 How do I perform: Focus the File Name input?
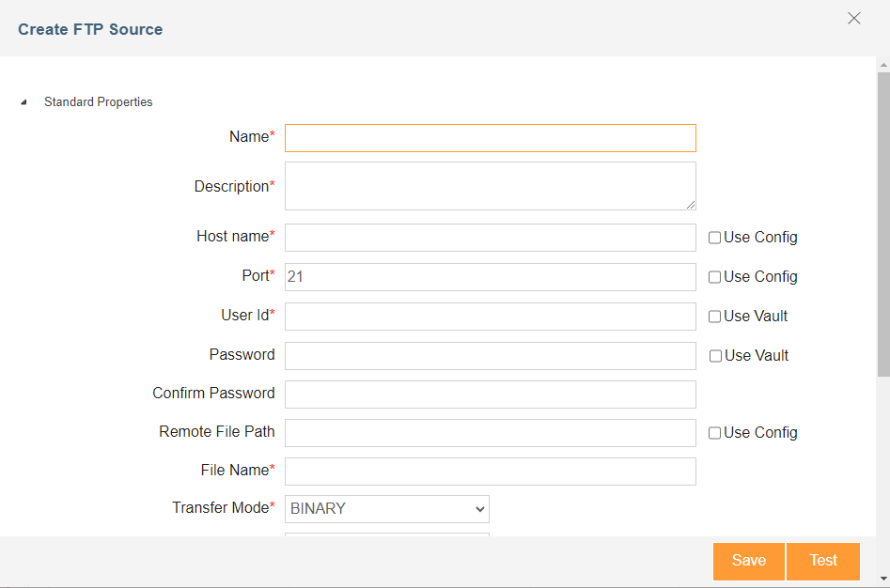pos(491,472)
